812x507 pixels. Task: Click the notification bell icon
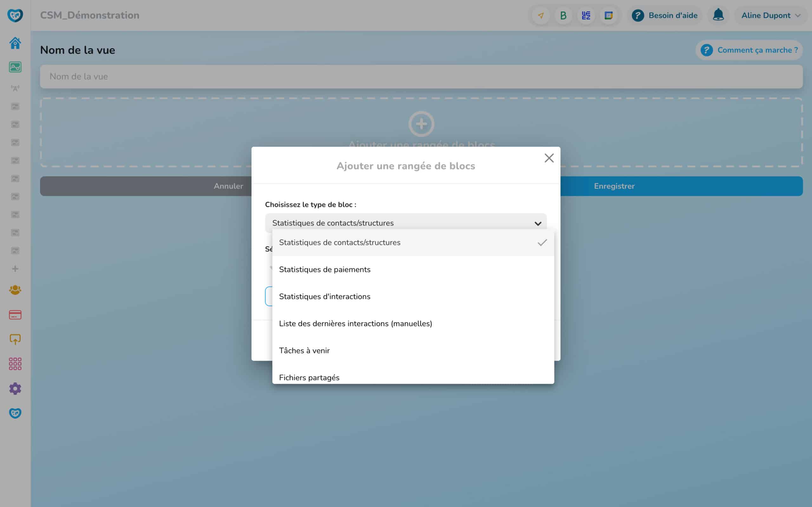(718, 16)
